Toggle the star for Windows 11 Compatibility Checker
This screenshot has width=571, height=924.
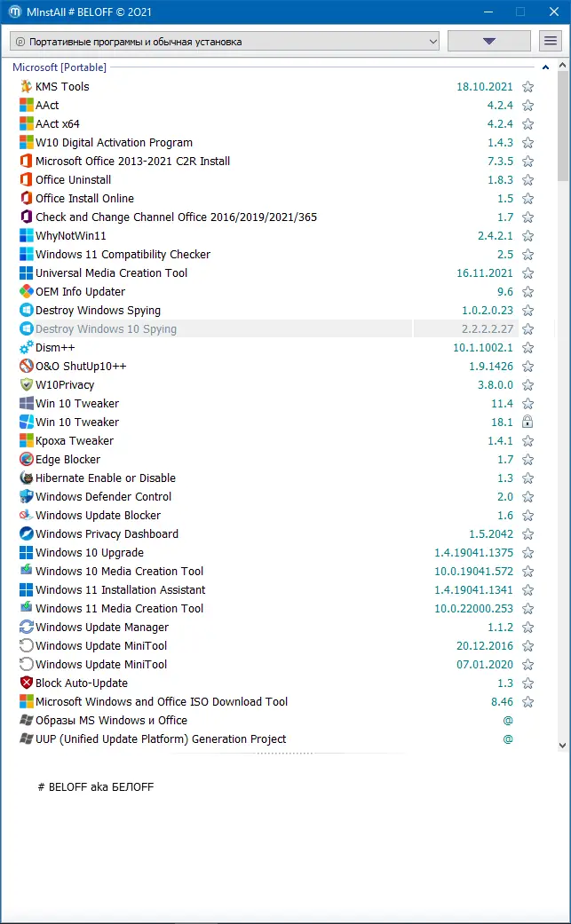(528, 255)
